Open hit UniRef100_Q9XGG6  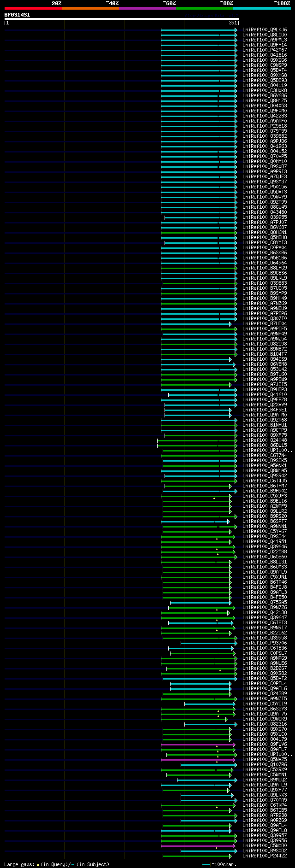(265, 60)
